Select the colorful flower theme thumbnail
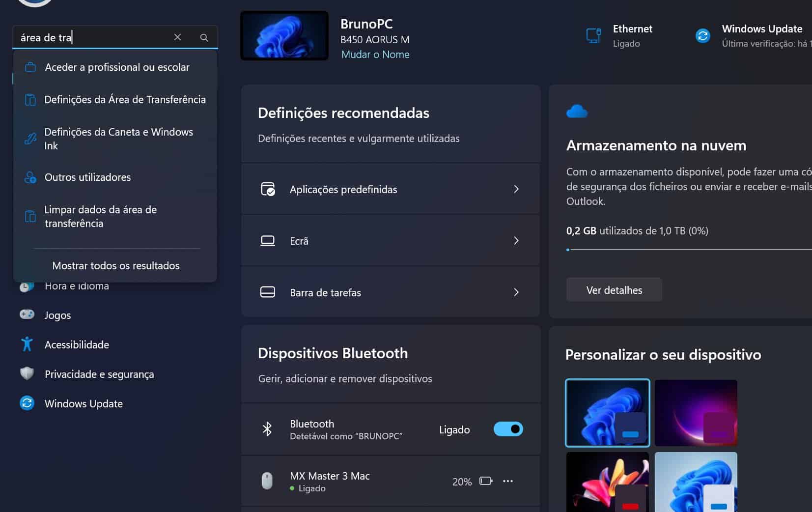812x512 pixels. tap(608, 482)
